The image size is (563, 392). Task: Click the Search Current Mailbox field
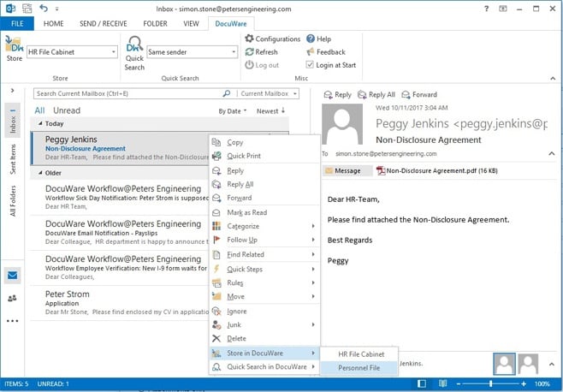(x=127, y=93)
